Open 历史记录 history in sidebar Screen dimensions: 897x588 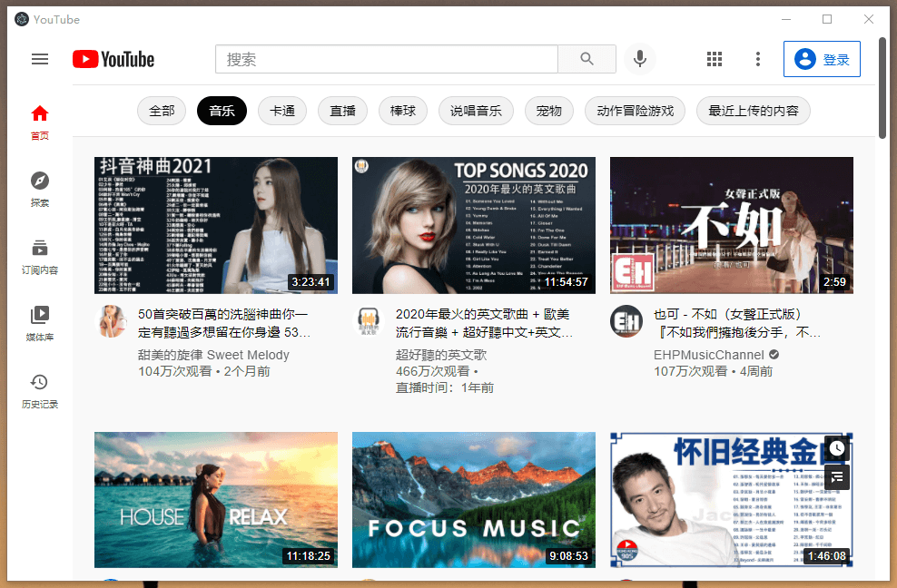pos(39,391)
